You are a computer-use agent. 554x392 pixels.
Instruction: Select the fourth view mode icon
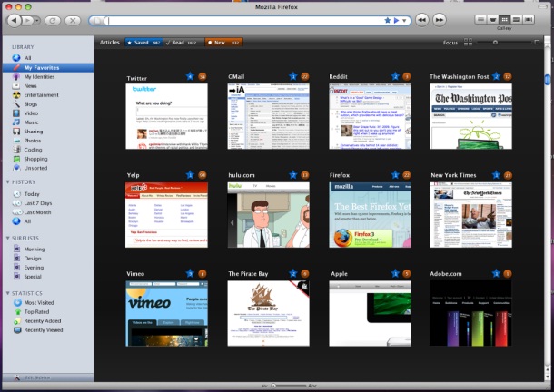(x=517, y=19)
